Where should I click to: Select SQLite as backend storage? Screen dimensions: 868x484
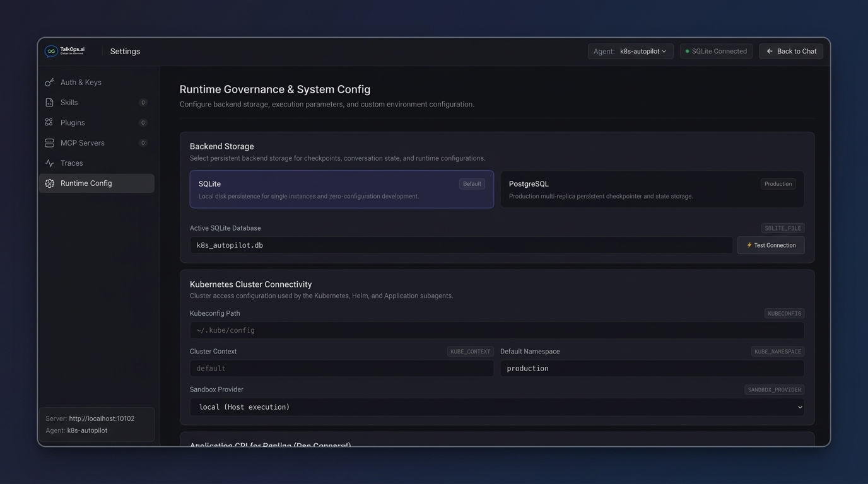tap(342, 189)
